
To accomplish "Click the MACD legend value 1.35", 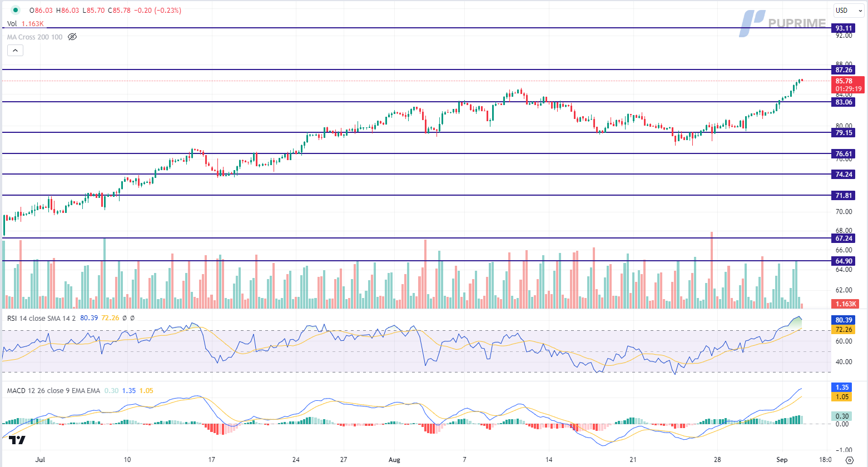I will 129,391.
